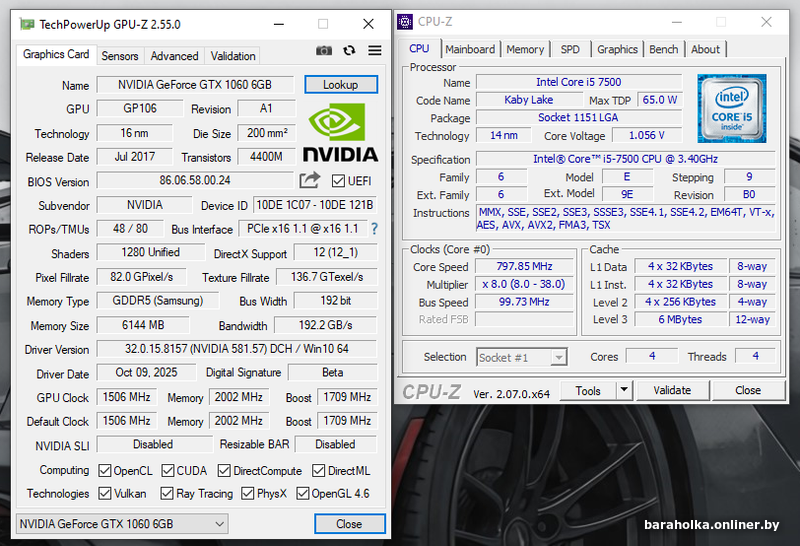
Task: Click the Level 3 cache 6 MBytes value
Action: point(680,319)
